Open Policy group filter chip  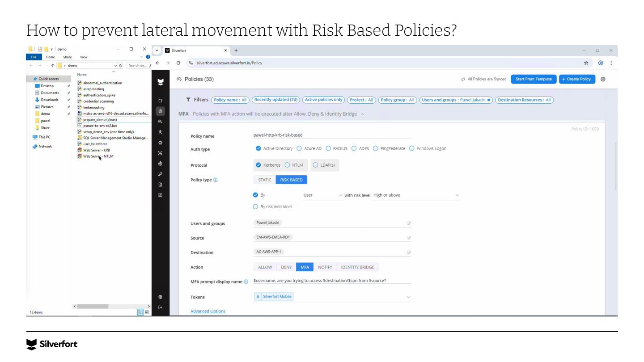[x=397, y=100]
